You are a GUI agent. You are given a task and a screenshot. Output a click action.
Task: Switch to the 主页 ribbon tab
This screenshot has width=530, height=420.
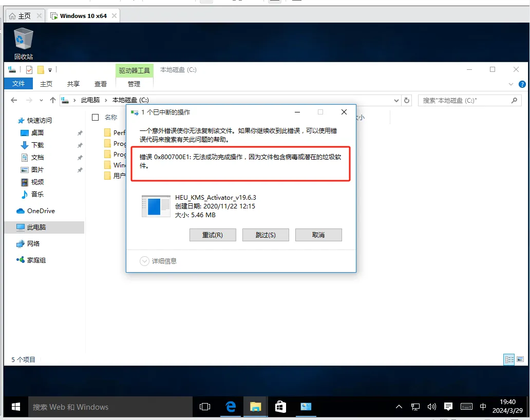click(x=46, y=84)
